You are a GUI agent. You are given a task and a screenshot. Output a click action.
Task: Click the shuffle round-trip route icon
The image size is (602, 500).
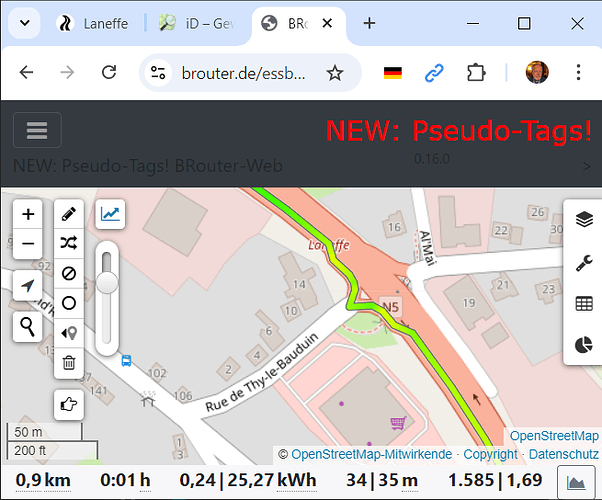[x=69, y=243]
